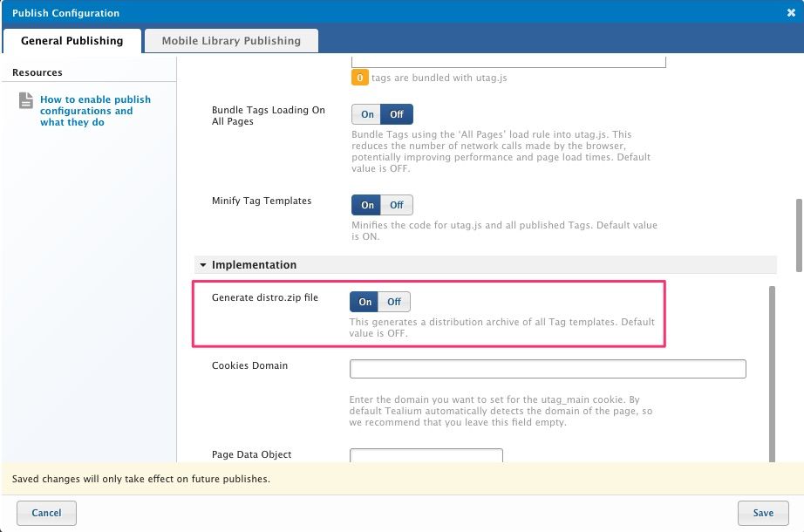This screenshot has width=804, height=532.
Task: Turn Off Bundle Tags Loading On All Pages
Action: coord(398,114)
